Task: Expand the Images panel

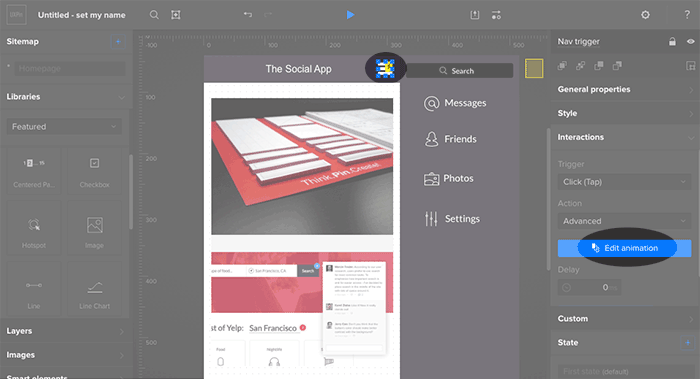Action: tap(66, 355)
